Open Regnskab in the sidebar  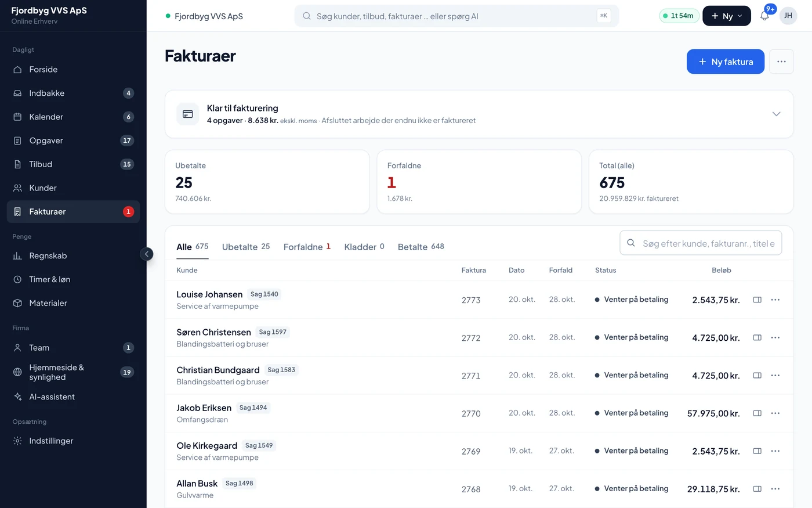tap(73, 255)
